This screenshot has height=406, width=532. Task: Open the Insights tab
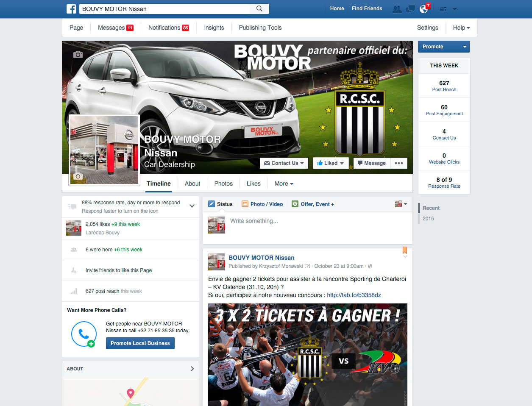click(214, 28)
